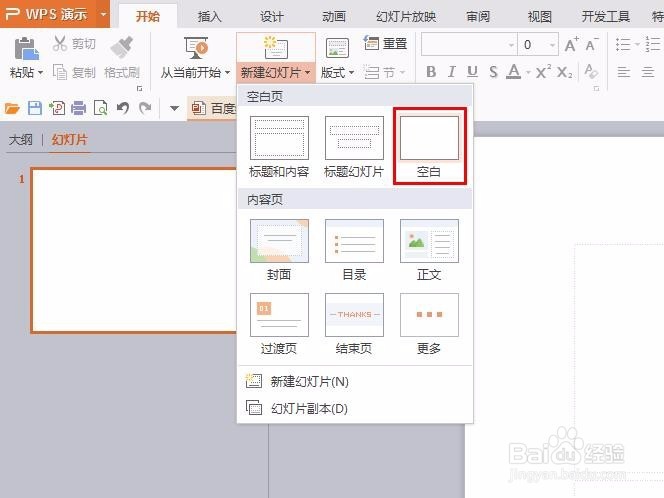The image size is (664, 498).
Task: Toggle underline formatting
Action: coord(472,72)
